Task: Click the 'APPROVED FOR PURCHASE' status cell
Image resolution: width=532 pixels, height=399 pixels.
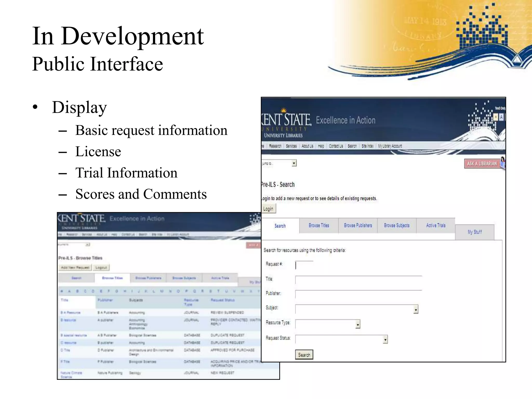Action: pos(232,350)
